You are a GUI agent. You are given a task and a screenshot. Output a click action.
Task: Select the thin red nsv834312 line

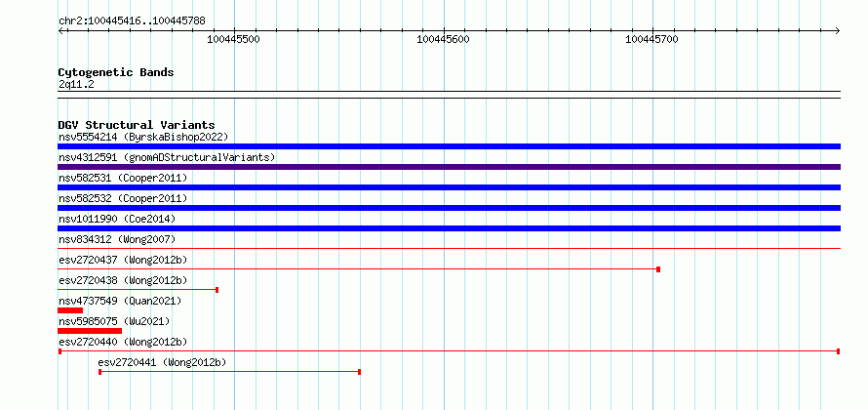449,248
